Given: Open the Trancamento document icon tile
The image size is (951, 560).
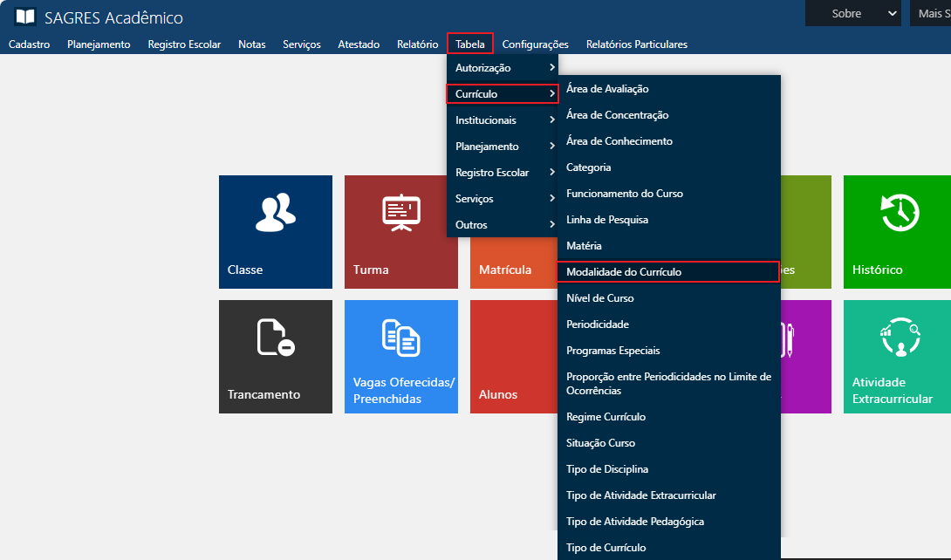Looking at the screenshot, I should 275,338.
